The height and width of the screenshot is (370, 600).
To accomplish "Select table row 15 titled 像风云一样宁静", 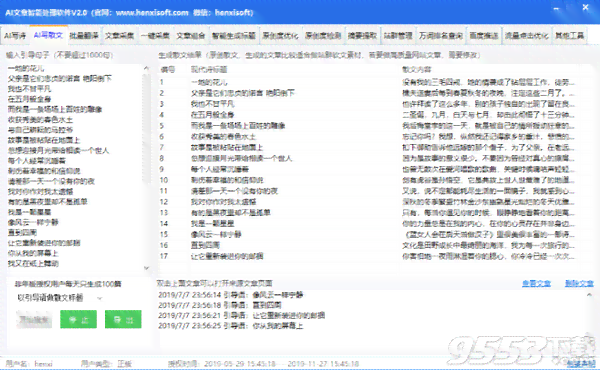I will click(368, 234).
